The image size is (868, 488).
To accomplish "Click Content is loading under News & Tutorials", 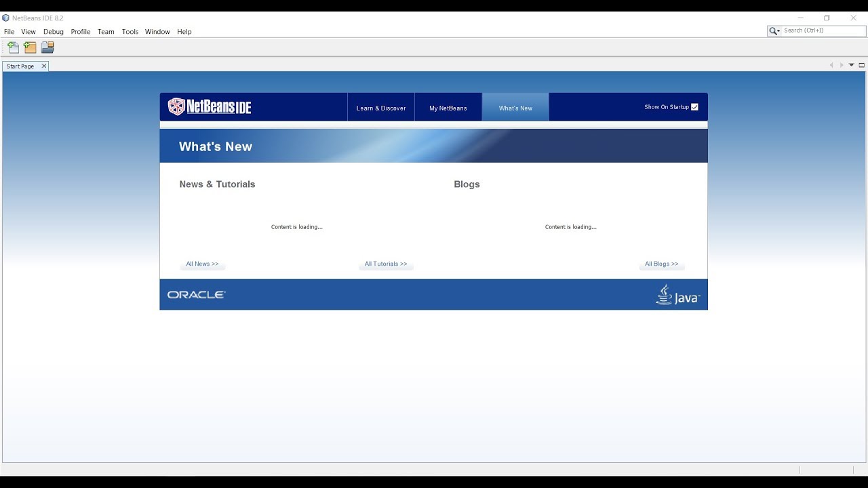I will click(297, 227).
